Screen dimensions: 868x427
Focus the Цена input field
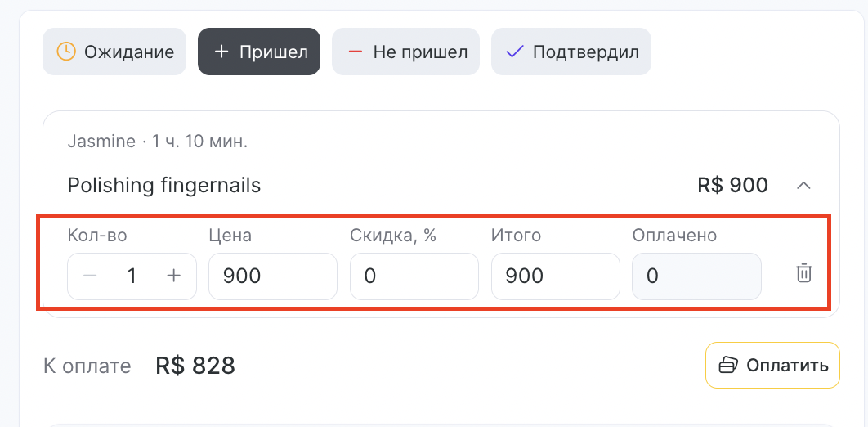(273, 276)
